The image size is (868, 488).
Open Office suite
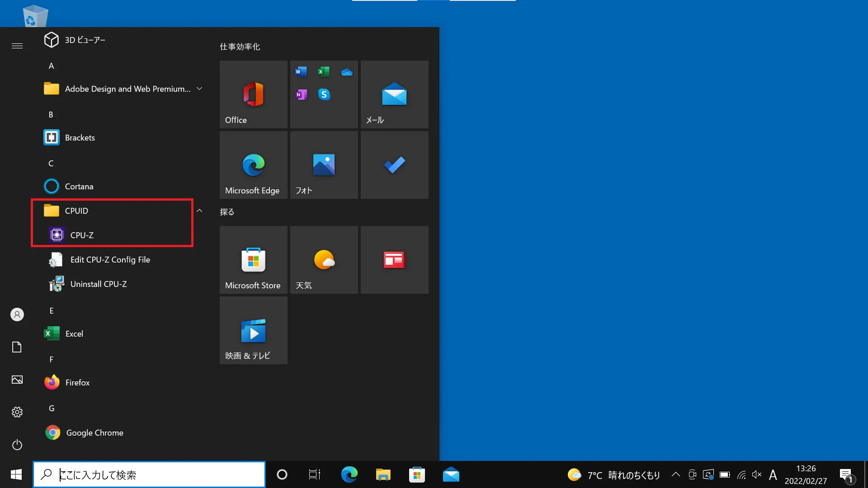click(253, 94)
